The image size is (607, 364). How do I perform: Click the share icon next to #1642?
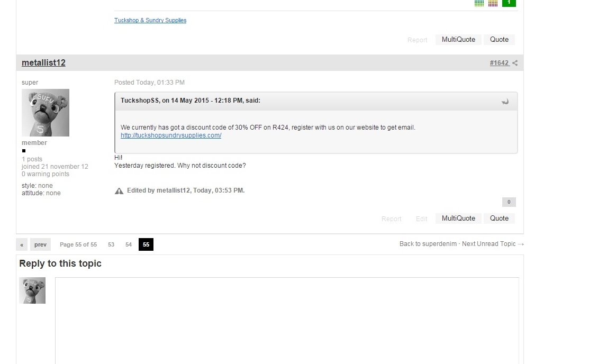(x=515, y=63)
